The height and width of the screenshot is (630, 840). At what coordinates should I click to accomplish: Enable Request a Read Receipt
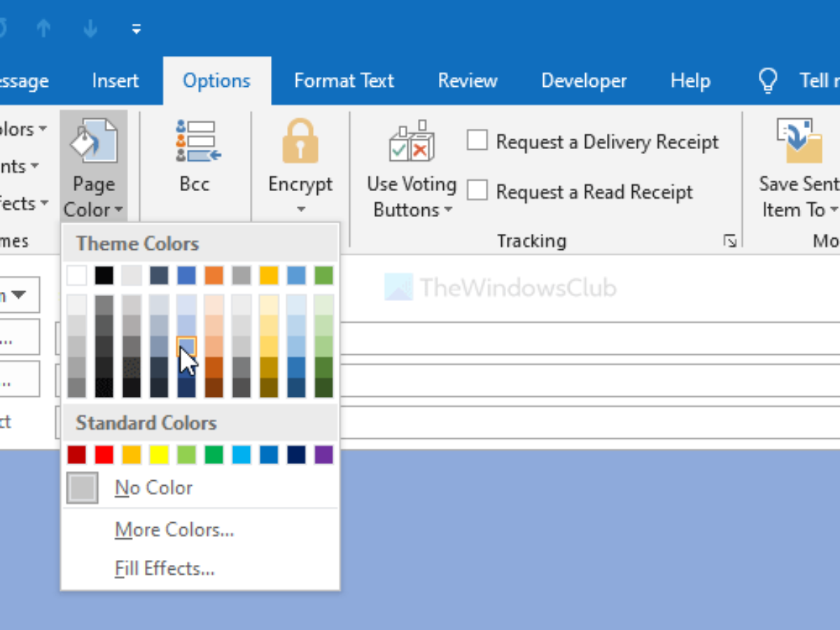[477, 190]
